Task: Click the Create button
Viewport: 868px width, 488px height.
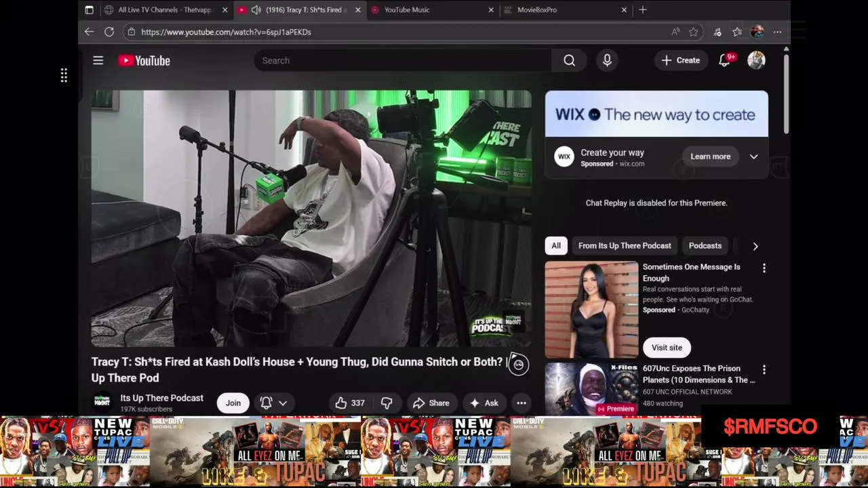Action: click(681, 60)
